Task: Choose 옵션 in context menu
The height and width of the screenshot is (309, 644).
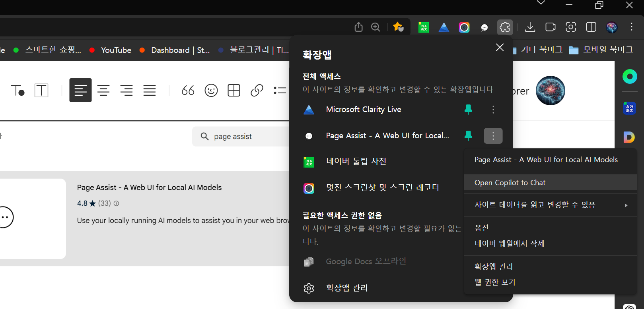Action: (x=551, y=228)
